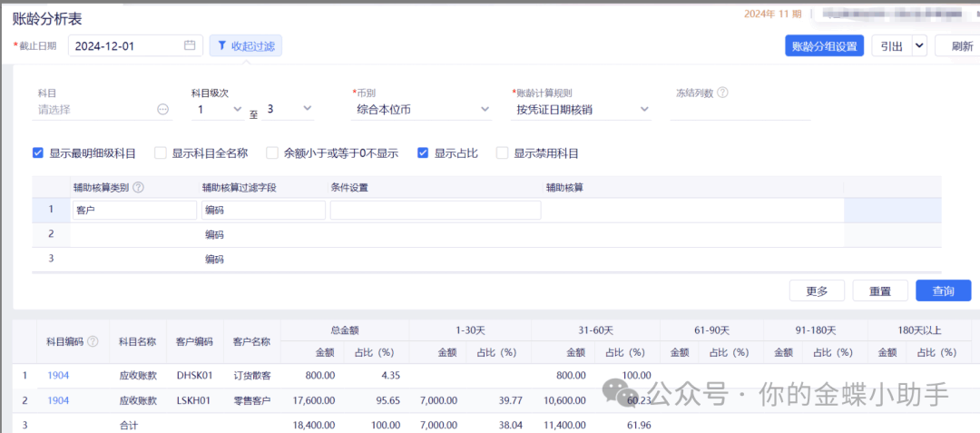Uncheck 显示最明细级科目 checkbox
This screenshot has height=433, width=980.
pos(38,153)
